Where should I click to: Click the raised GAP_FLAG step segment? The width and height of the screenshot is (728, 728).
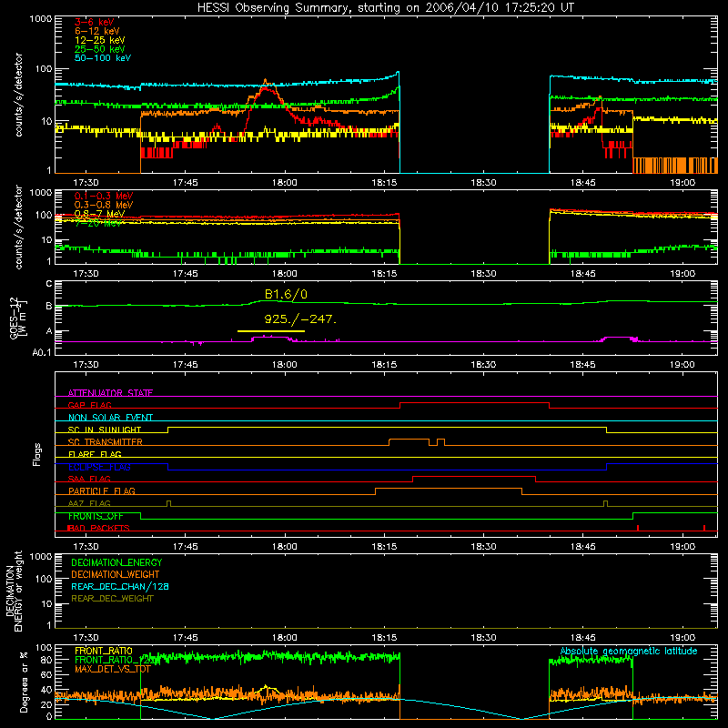[x=474, y=403]
